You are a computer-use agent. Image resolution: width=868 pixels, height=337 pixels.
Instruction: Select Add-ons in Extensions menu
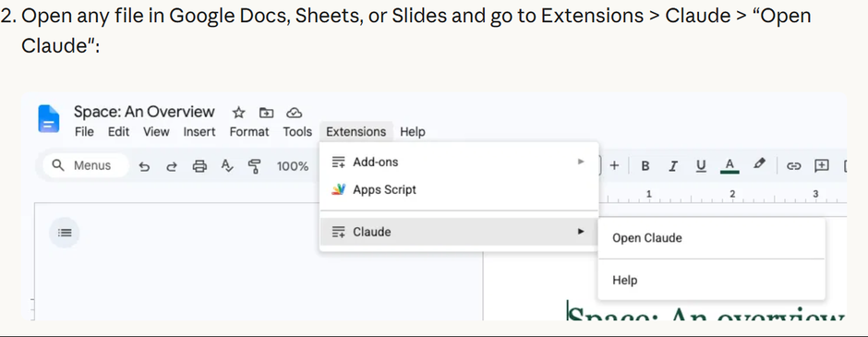pos(459,162)
